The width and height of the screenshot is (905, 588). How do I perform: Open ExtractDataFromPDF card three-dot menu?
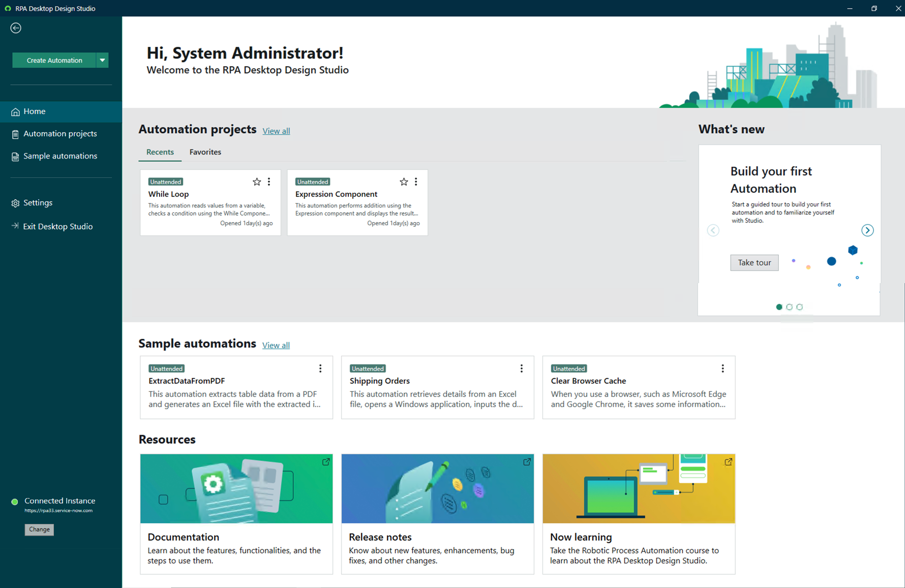320,368
